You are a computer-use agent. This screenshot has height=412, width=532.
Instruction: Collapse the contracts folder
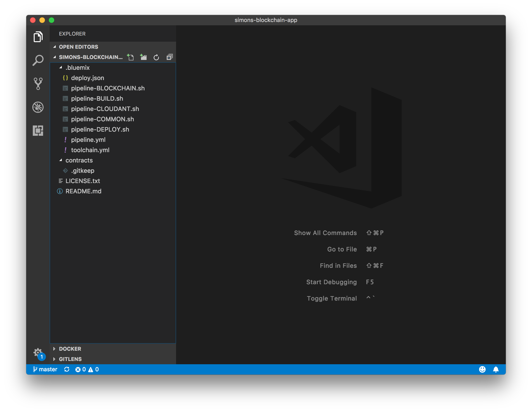click(79, 160)
